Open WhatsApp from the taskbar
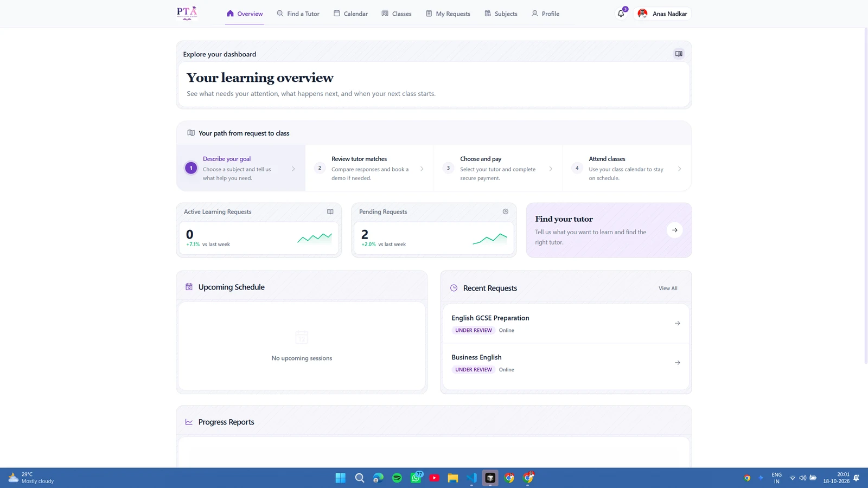The image size is (868, 488). [416, 478]
